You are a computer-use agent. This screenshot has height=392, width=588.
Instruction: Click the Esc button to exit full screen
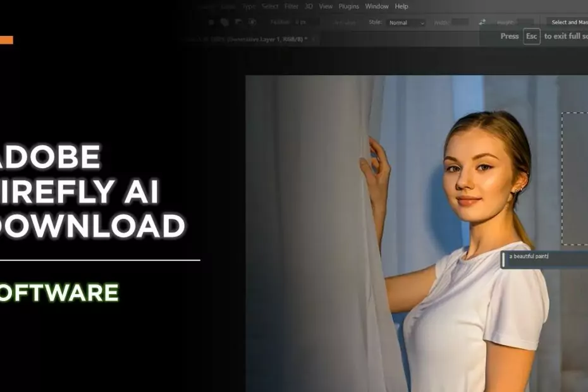click(530, 36)
